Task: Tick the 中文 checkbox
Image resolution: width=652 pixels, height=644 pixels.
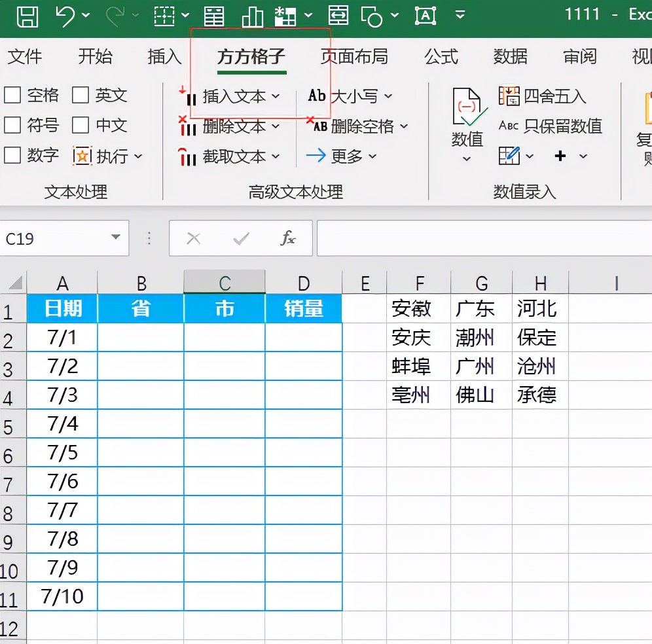Action: (x=81, y=125)
